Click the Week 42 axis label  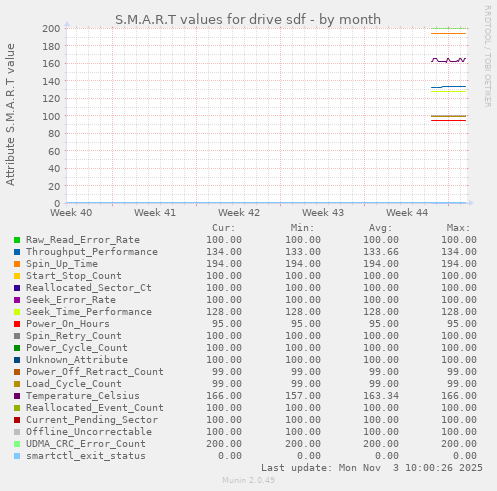coord(239,213)
